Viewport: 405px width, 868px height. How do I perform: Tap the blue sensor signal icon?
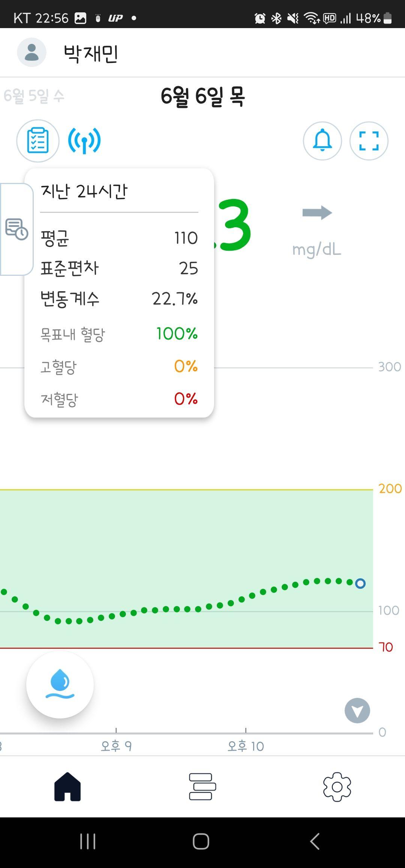(x=84, y=141)
